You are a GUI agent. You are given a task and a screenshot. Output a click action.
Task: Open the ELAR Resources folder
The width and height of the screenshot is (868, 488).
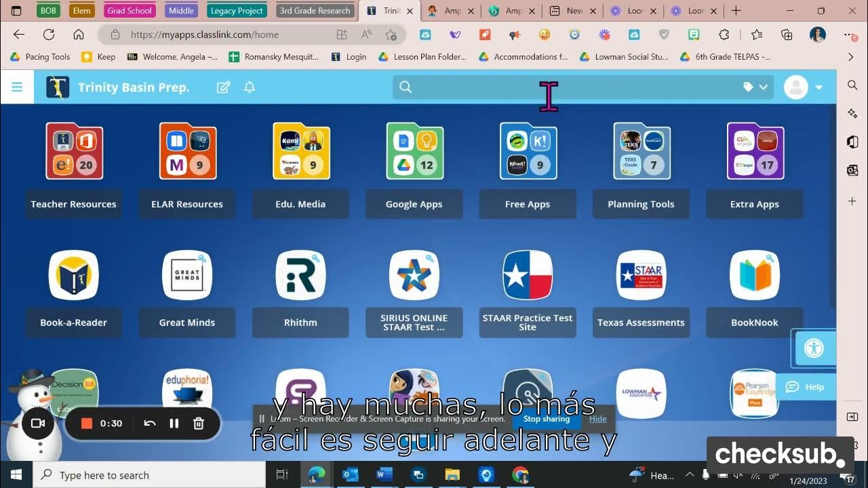point(188,151)
